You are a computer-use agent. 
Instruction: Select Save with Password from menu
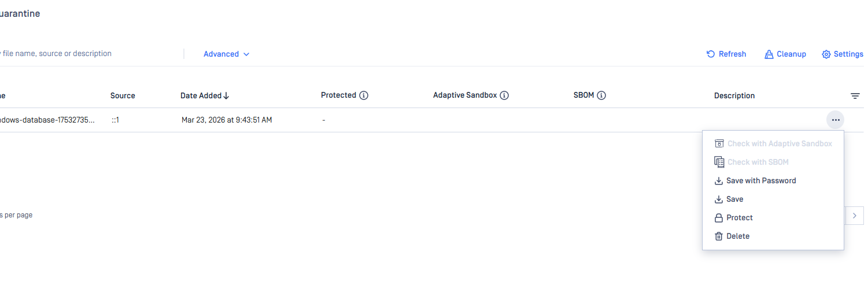tap(761, 181)
